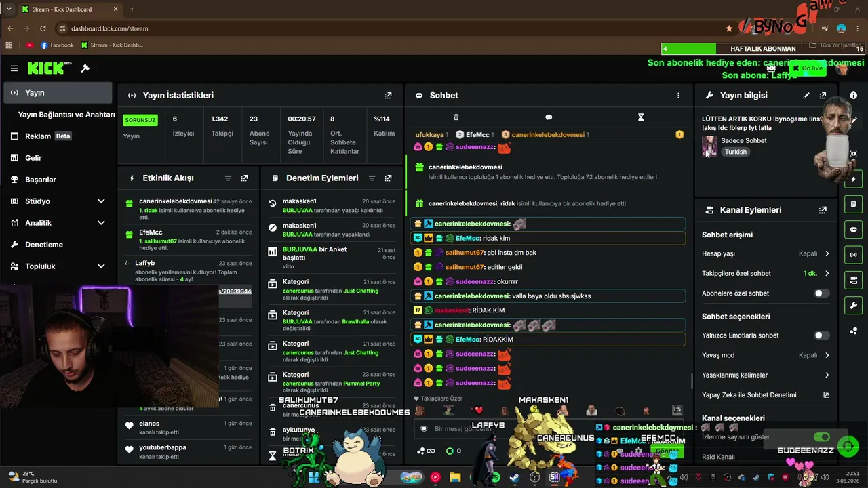Reload the Kick dashboard page
Image resolution: width=868 pixels, height=488 pixels.
[43, 28]
